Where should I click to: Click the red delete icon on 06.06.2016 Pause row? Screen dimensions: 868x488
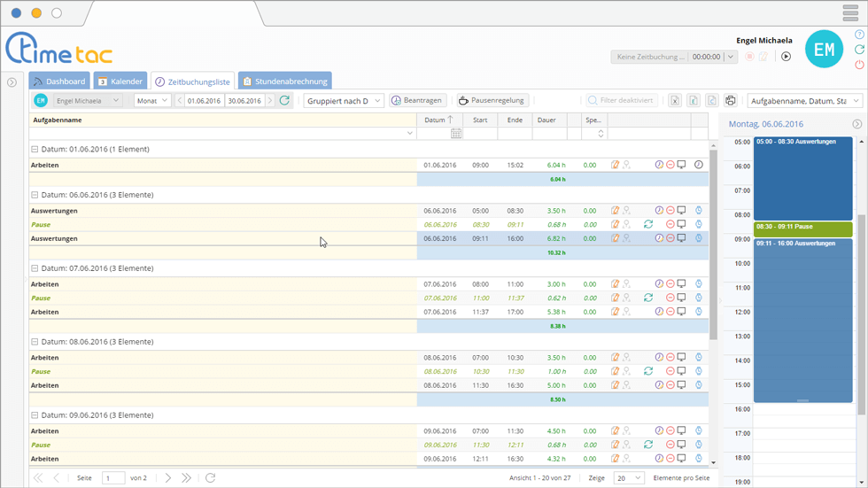[670, 225]
